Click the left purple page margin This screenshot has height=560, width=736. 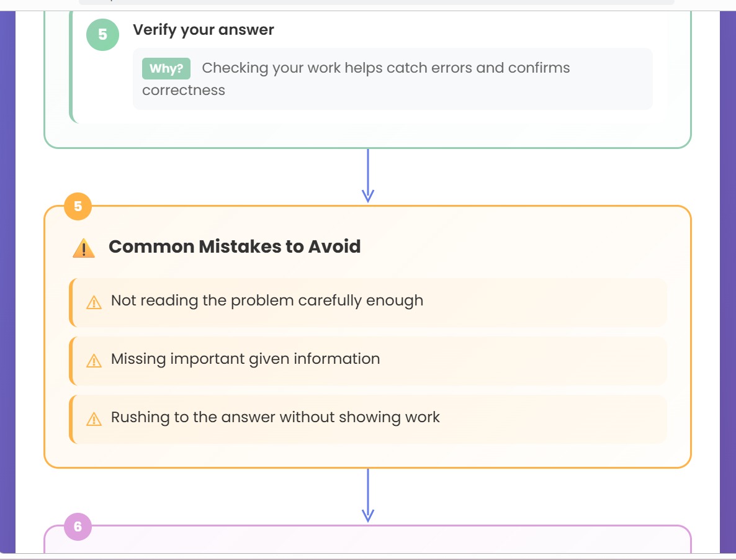7,282
